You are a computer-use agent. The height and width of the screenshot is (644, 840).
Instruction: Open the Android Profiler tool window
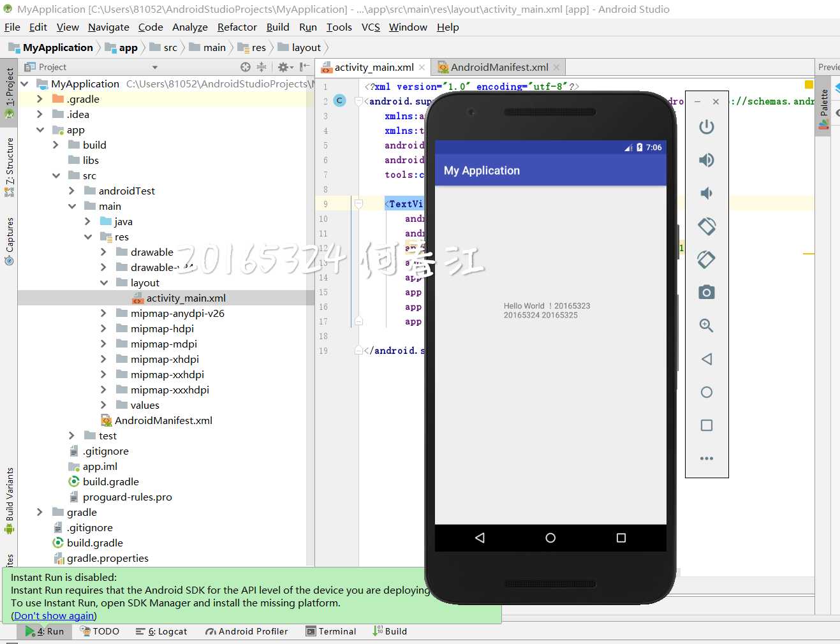point(246,631)
